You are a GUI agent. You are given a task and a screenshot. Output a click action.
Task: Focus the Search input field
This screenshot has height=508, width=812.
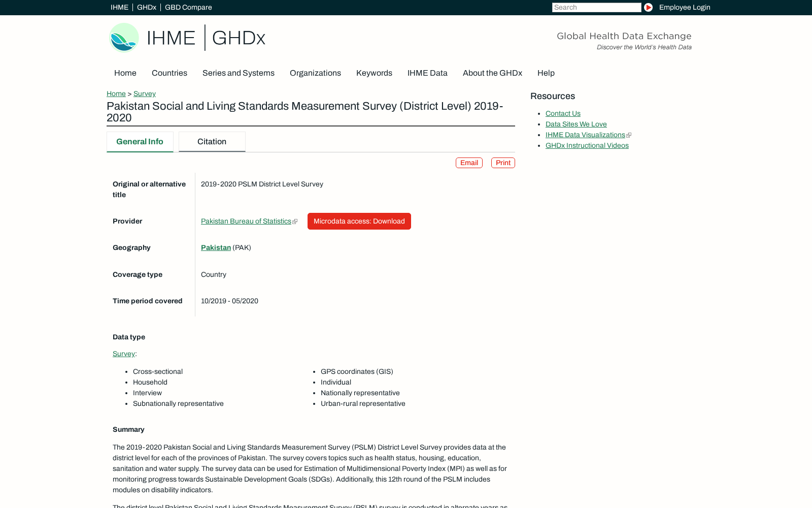click(596, 7)
